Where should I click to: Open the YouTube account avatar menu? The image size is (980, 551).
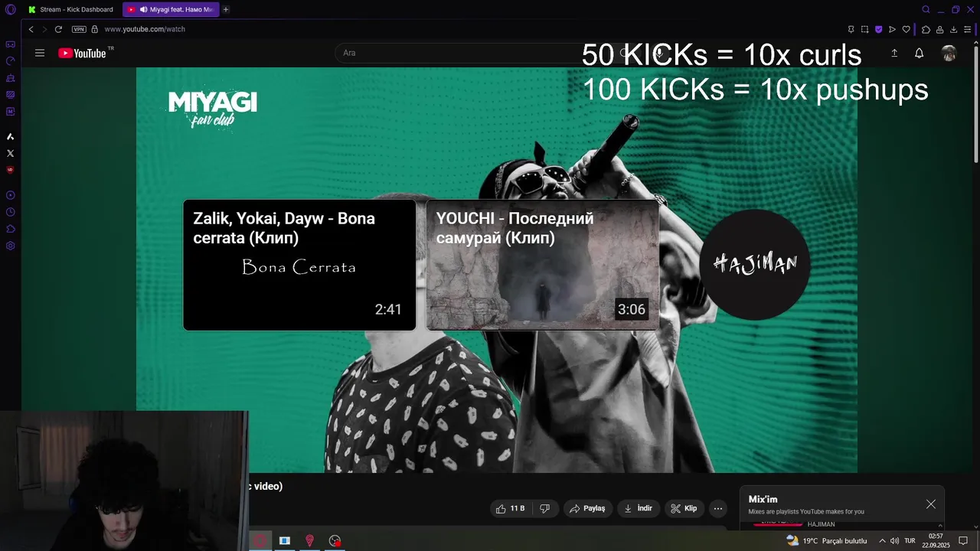[x=949, y=53]
